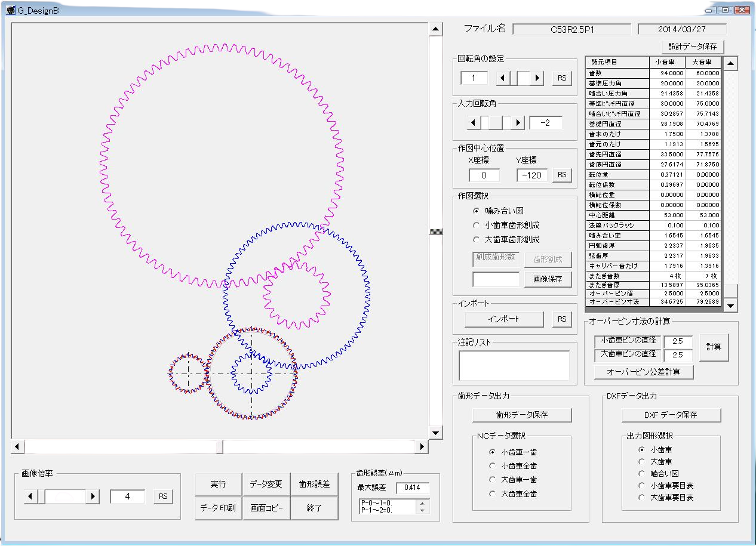The height and width of the screenshot is (546, 756).
Task: Click the Y座標 input field
Action: click(x=531, y=175)
